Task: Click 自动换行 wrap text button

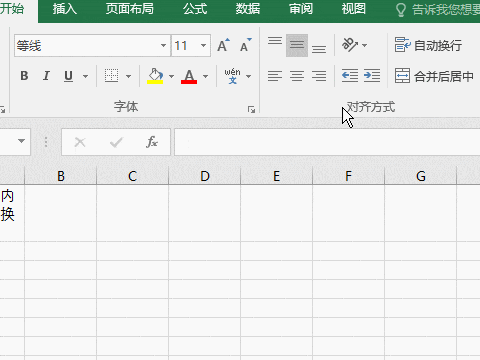Action: (429, 45)
